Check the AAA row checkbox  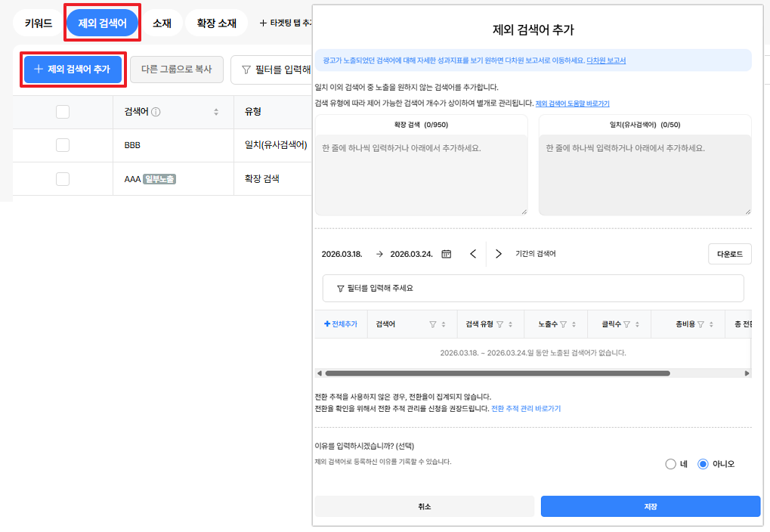coord(63,179)
